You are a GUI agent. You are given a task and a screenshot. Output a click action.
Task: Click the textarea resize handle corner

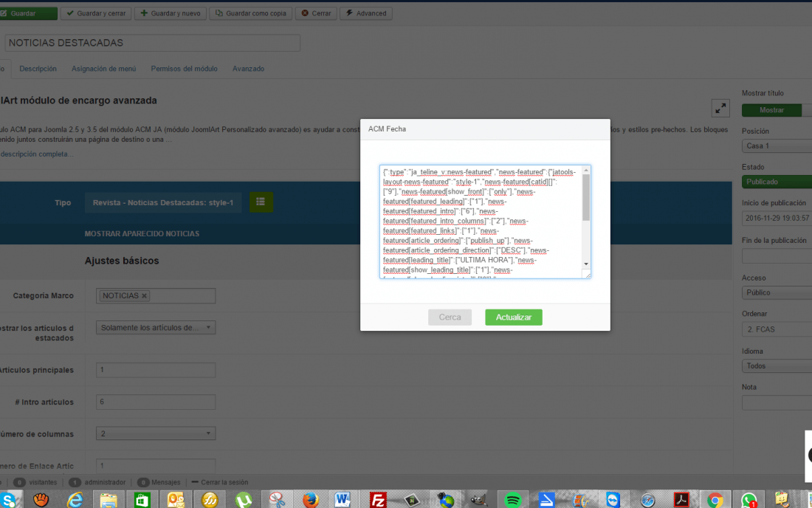(588, 275)
